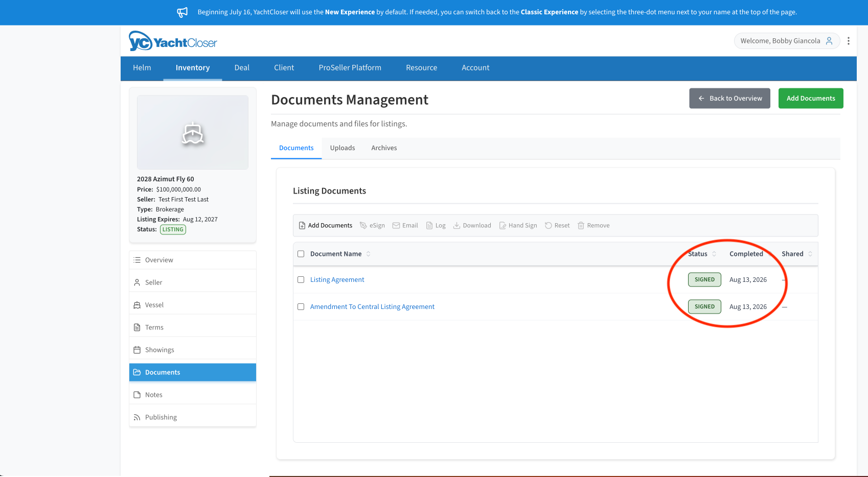
Task: Toggle the select-all documents checkbox
Action: (301, 254)
